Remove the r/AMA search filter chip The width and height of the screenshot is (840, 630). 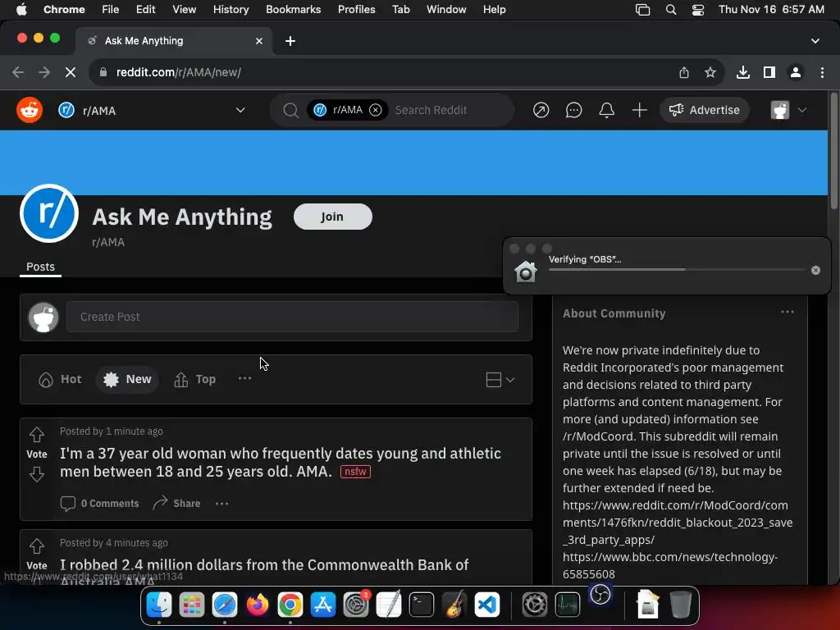(x=376, y=110)
